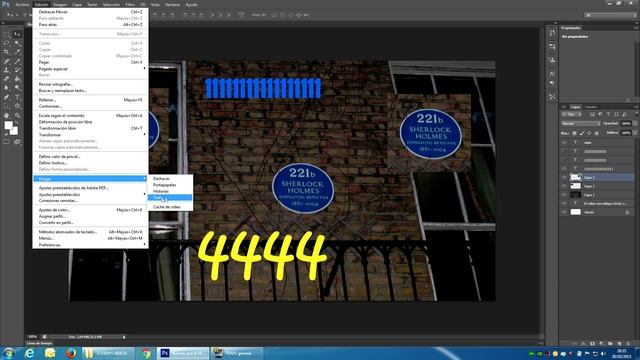Select the Pen tool
The image size is (640, 360).
tap(6, 97)
